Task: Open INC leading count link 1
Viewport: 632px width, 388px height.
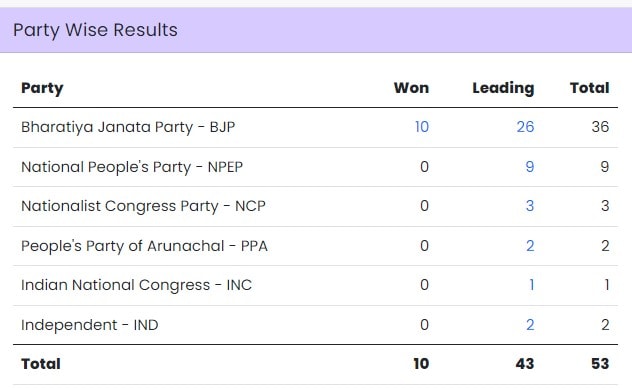Action: pos(532,285)
